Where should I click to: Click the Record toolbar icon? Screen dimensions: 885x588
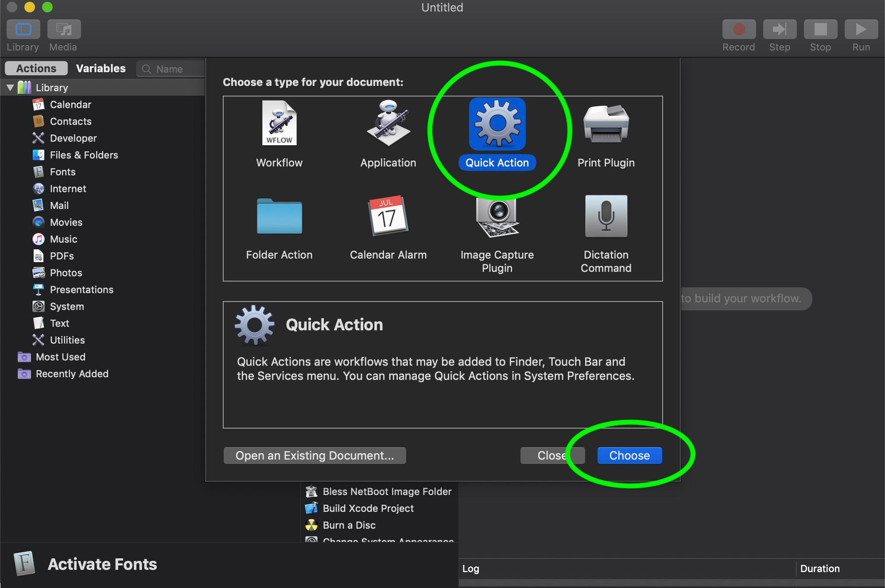click(x=738, y=29)
